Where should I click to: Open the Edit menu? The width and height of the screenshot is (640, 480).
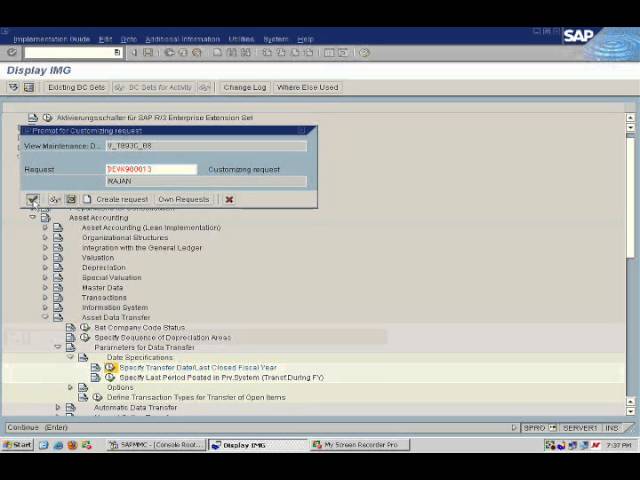coord(105,39)
